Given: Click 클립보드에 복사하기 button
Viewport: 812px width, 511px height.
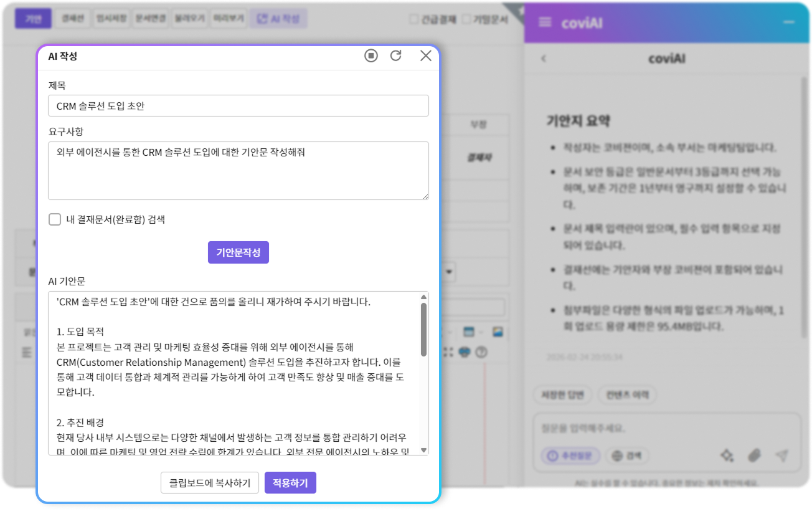Looking at the screenshot, I should 209,483.
